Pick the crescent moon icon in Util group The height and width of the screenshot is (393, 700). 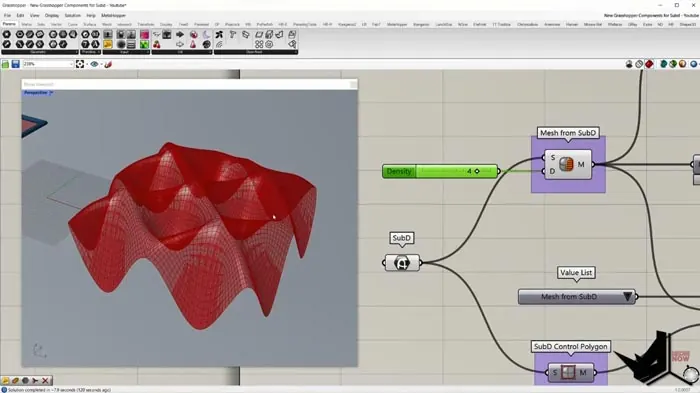pyautogui.click(x=206, y=34)
